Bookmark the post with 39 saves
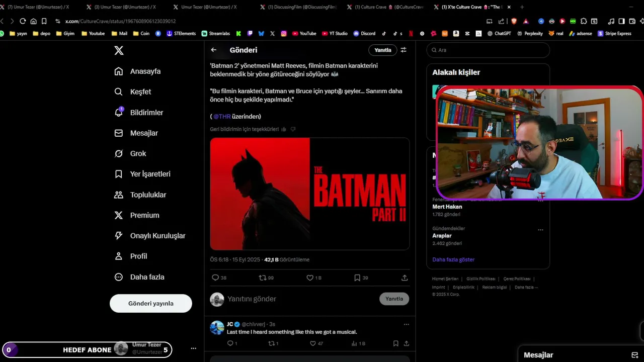 point(361,278)
